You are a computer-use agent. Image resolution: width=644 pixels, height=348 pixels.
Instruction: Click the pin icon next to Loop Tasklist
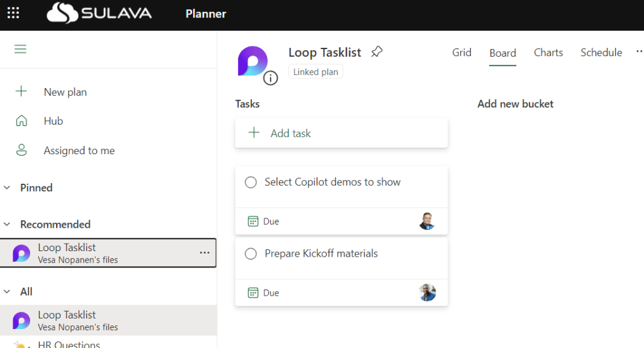(x=376, y=52)
